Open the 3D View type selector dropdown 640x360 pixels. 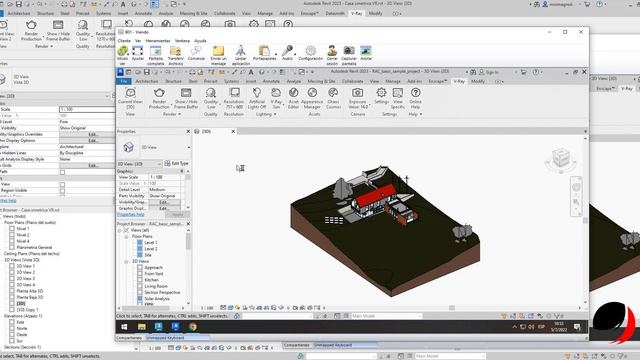(189, 147)
